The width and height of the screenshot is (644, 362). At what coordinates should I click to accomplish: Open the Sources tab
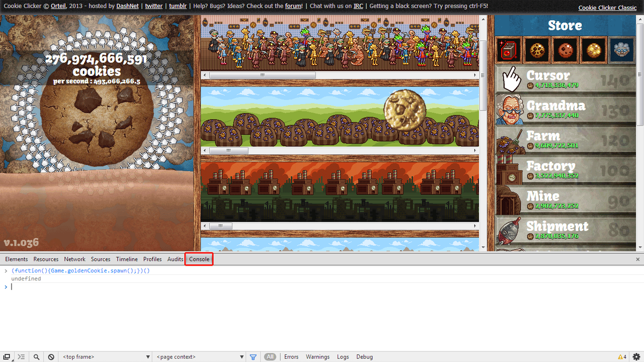click(x=101, y=259)
